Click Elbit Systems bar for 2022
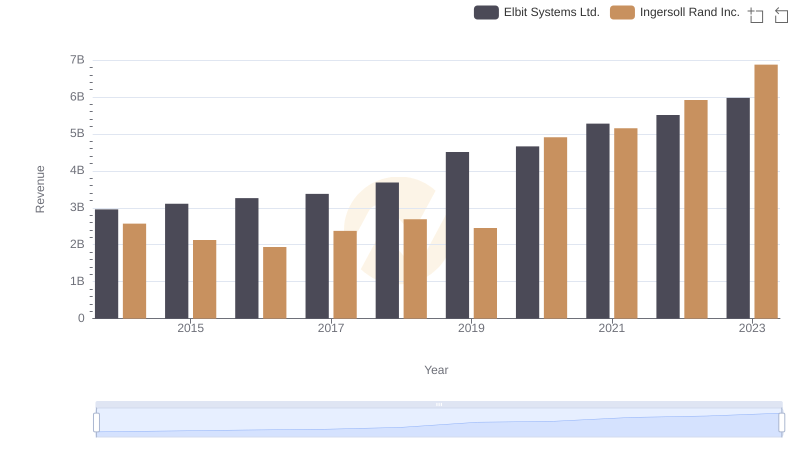 pyautogui.click(x=668, y=217)
